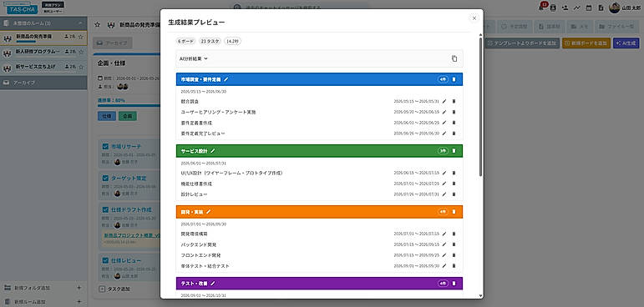Edit the 要件定義書作成 task
644x307 pixels.
point(444,123)
